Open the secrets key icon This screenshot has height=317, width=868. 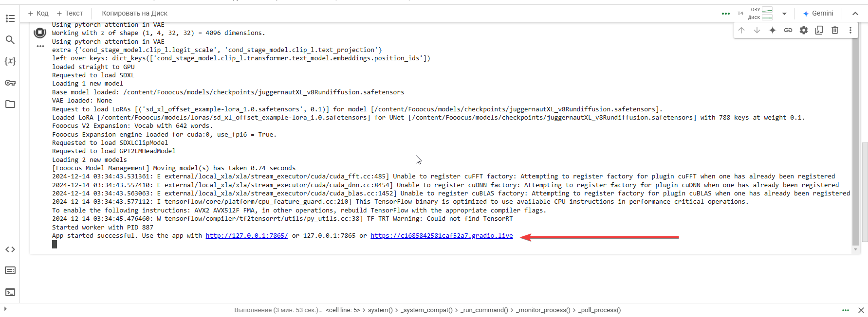10,83
